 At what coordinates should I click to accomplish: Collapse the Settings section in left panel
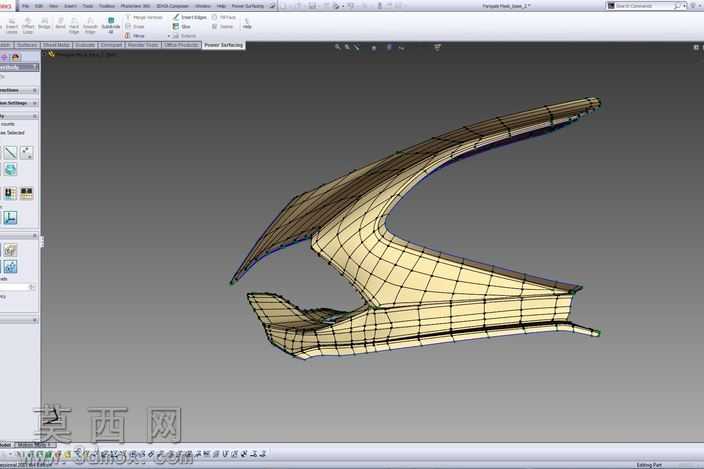pos(35,103)
